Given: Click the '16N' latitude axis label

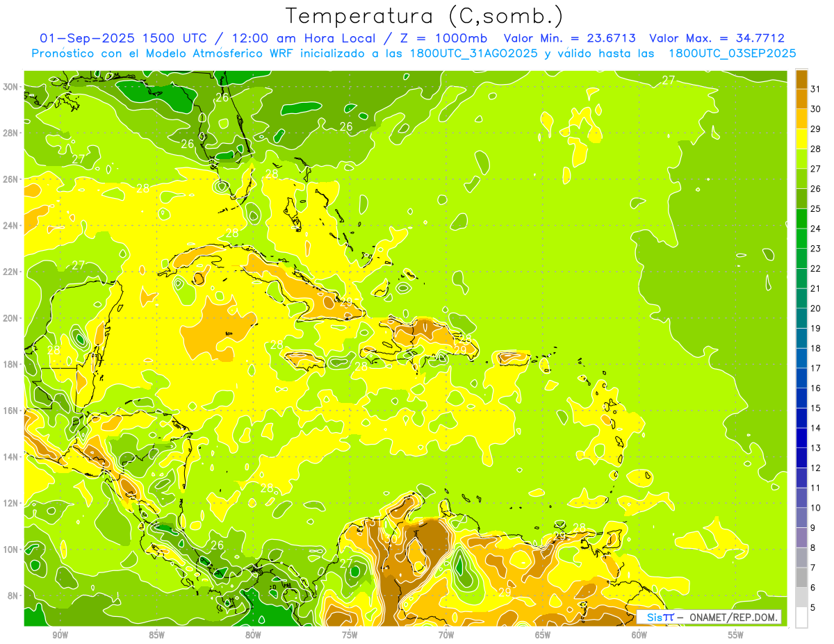Looking at the screenshot, I should 11,411.
